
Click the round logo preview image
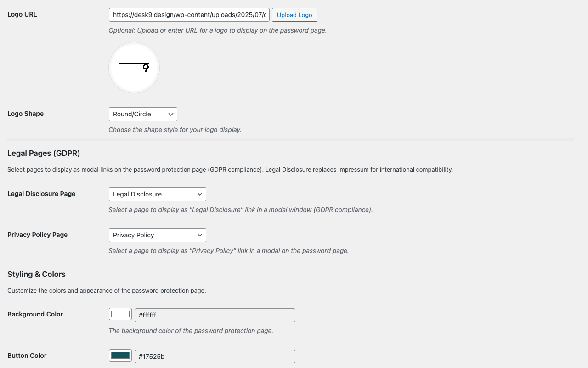click(134, 68)
